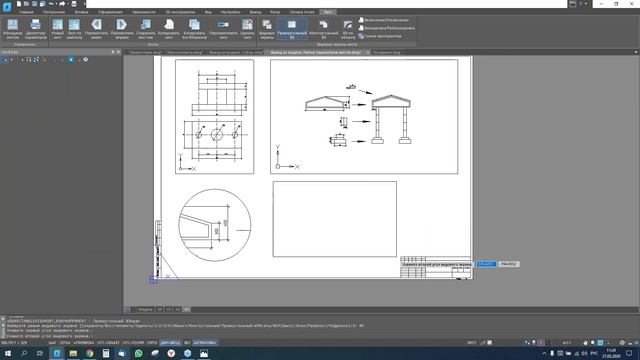Image resolution: width=640 pixels, height=360 pixels.
Task: Open the 3D-инструменты ribbon tab
Action: coord(180,12)
